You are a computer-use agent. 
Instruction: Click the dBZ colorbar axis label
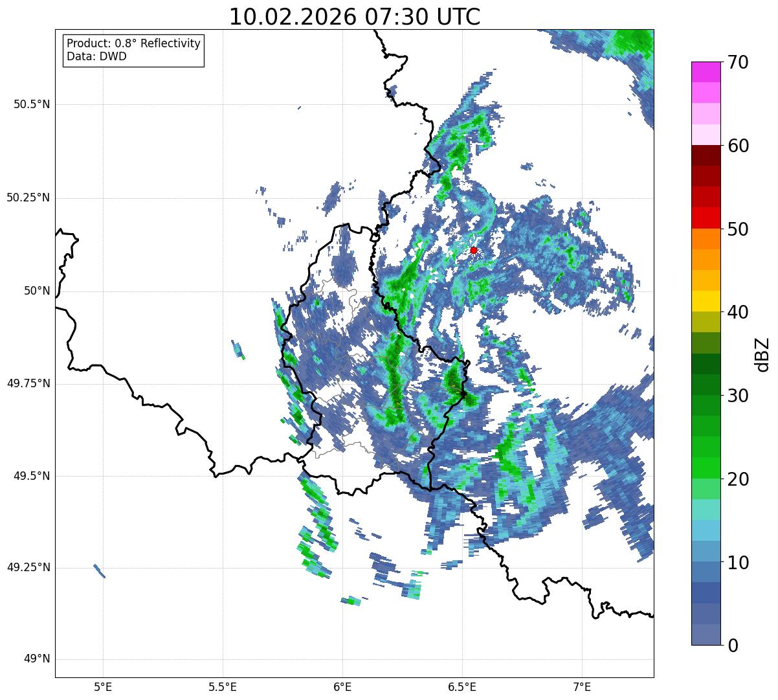point(763,354)
